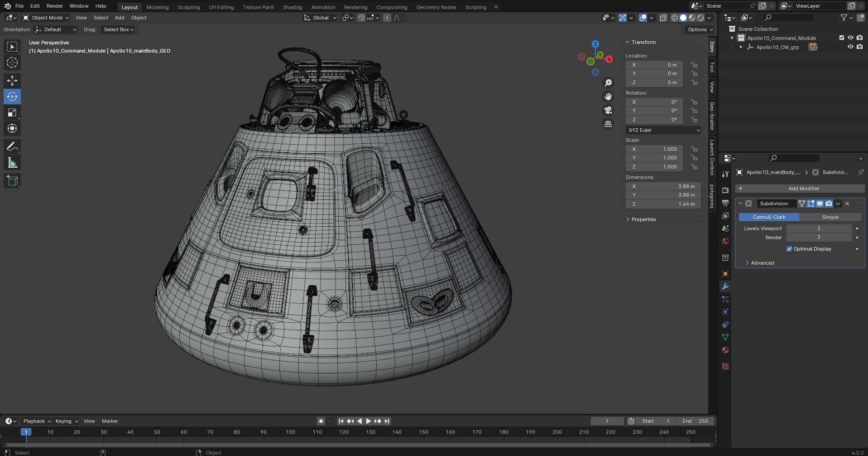This screenshot has width=868, height=456.
Task: Open the Options dropdown
Action: (700, 29)
